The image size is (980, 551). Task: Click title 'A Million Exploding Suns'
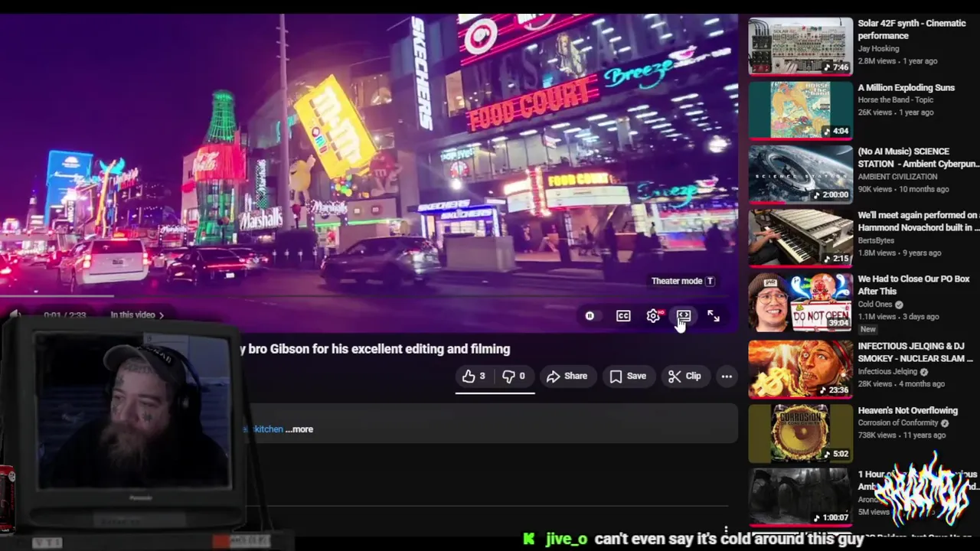pos(906,87)
